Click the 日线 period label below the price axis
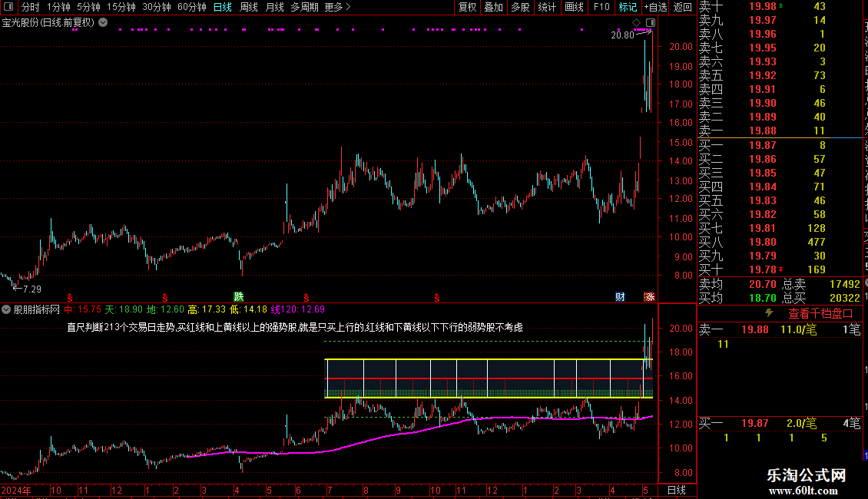Viewport: 868px width, 499px height. 677,490
